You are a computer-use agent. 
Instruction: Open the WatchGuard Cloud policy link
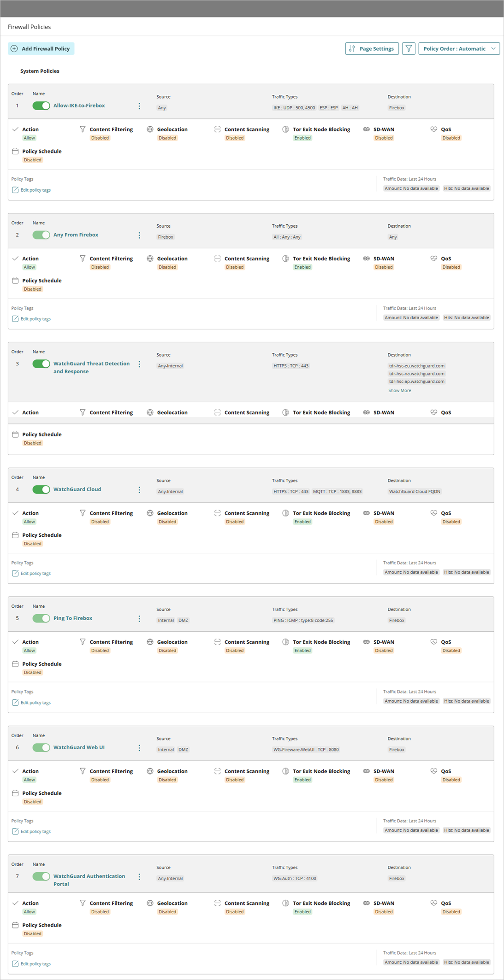tap(77, 489)
